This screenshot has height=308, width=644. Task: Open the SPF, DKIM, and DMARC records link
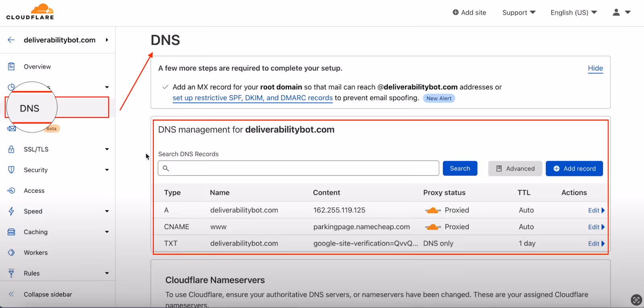(x=253, y=98)
